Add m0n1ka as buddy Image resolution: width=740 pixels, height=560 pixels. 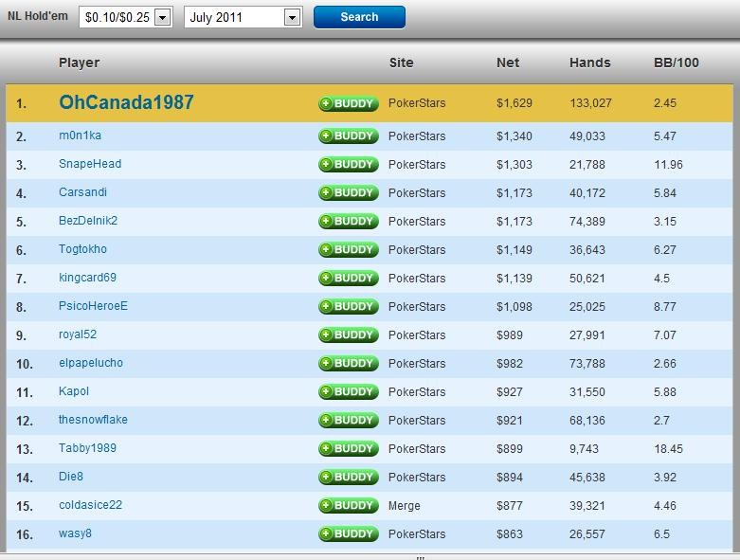349,135
